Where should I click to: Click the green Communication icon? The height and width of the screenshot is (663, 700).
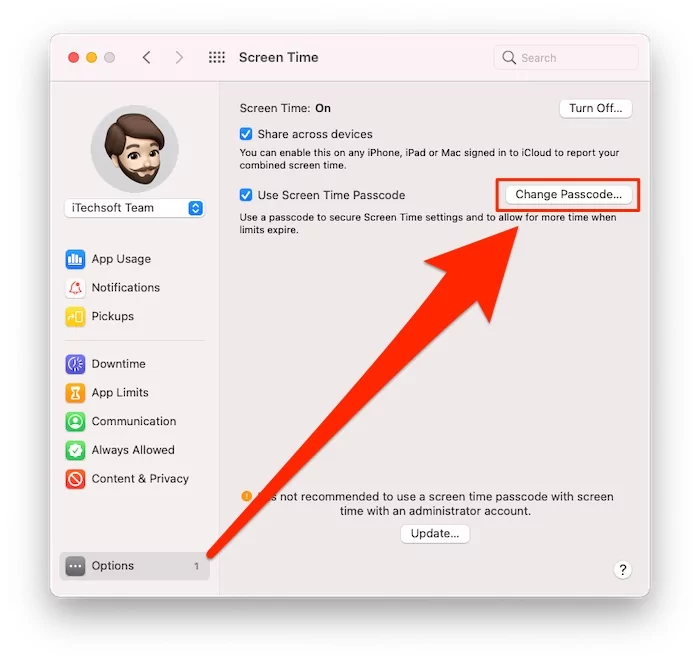[75, 421]
